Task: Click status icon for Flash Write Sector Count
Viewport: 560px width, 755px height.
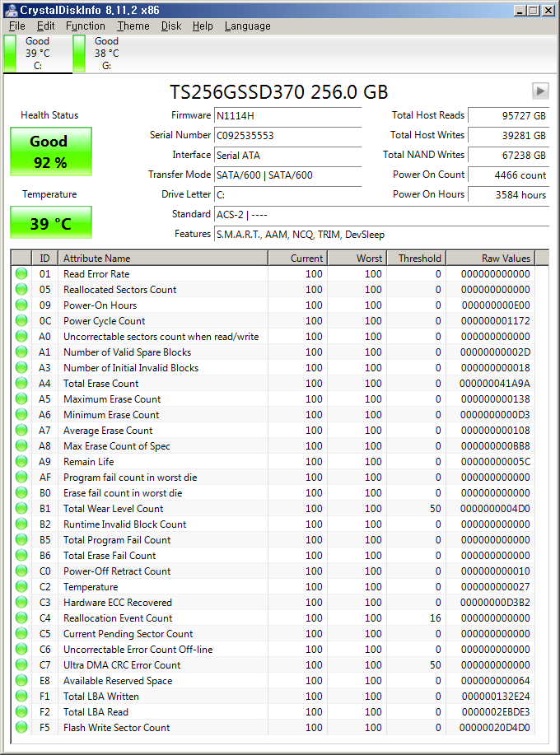Action: tap(21, 728)
